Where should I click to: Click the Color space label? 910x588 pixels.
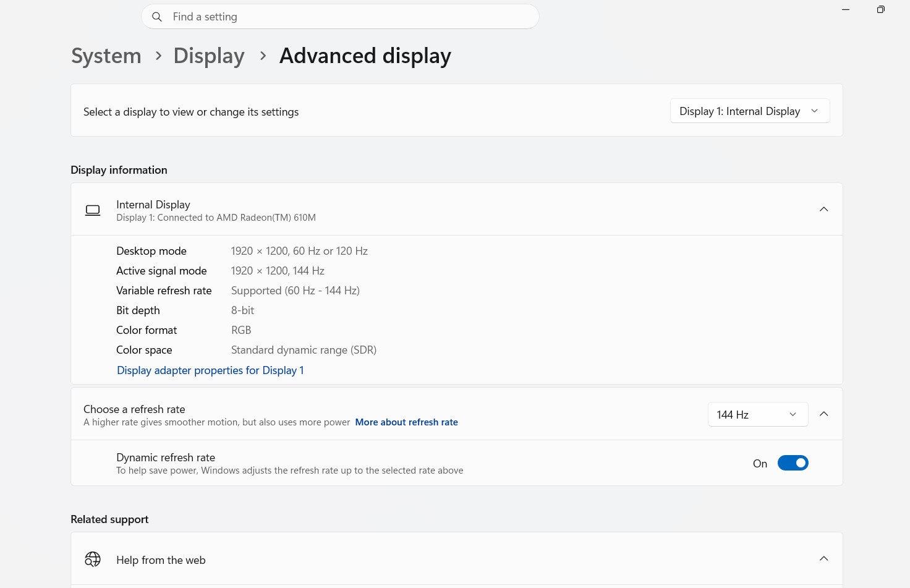click(144, 350)
